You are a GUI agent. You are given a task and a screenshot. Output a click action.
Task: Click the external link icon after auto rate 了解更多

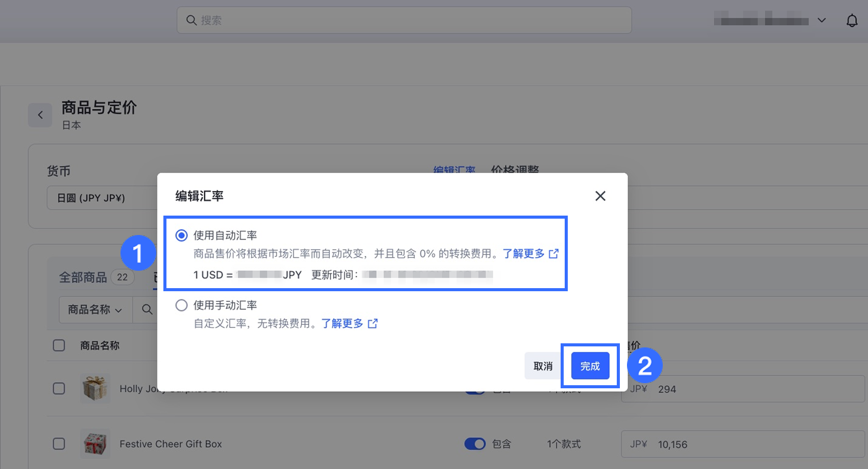[x=554, y=253]
